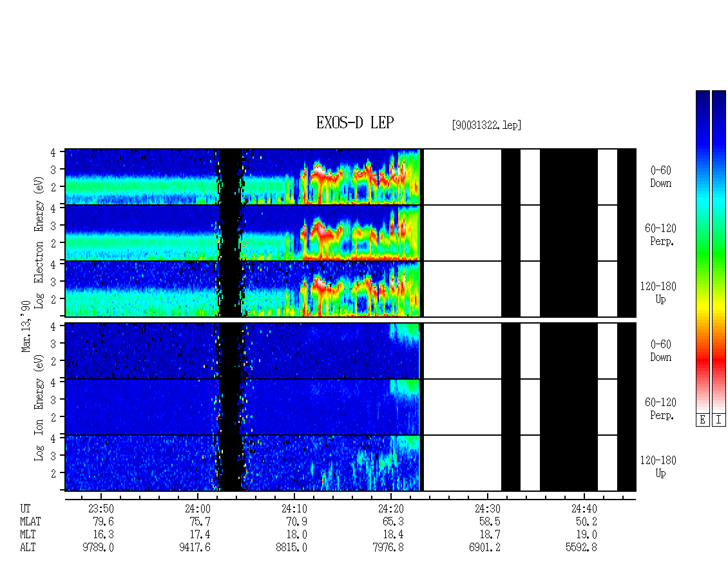Click the 23:50 UT time tick
The width and height of the screenshot is (728, 564).
[x=101, y=509]
